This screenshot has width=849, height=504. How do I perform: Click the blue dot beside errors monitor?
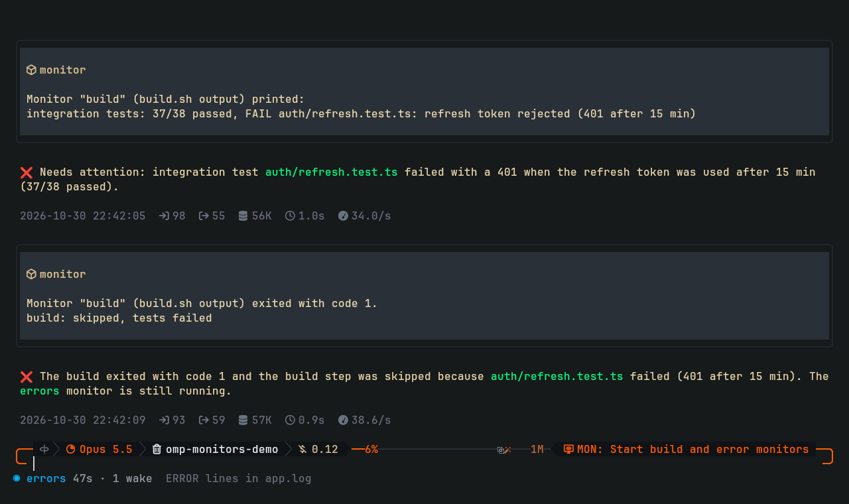tap(17, 478)
